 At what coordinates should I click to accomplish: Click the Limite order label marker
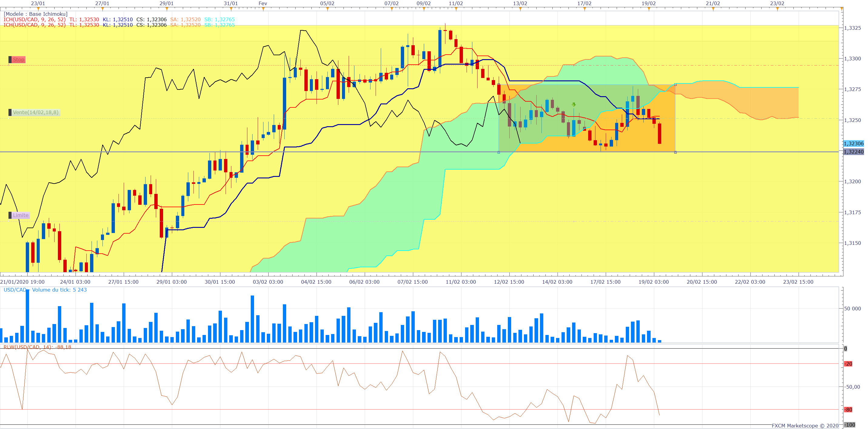19,215
